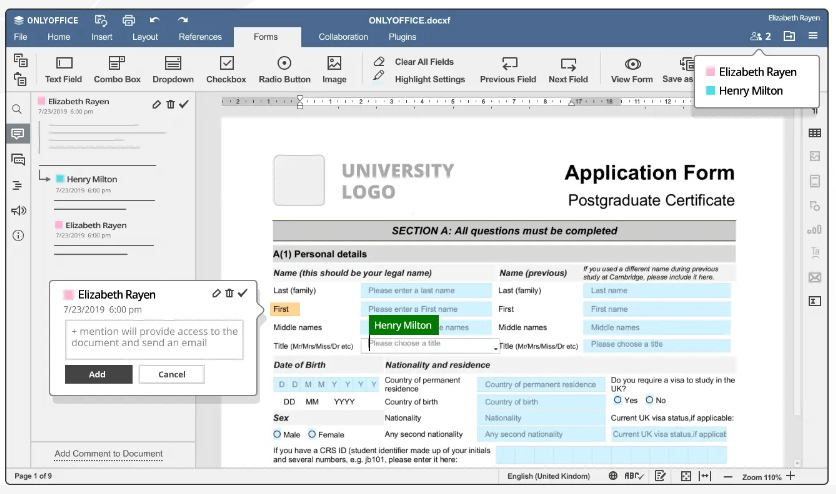836x494 pixels.
Task: Delete comment in Elizabeth Rayen popup
Action: [x=229, y=293]
